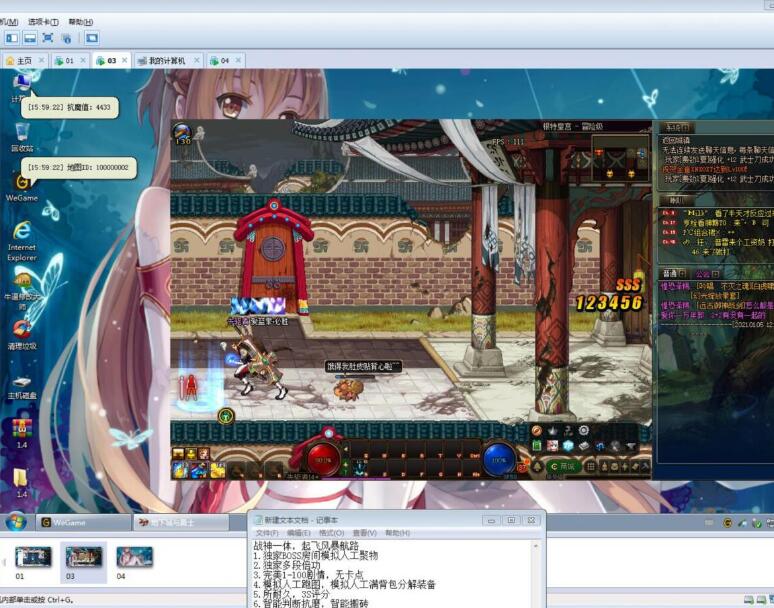
Task: Click the orange cat monster in game
Action: pyautogui.click(x=348, y=388)
